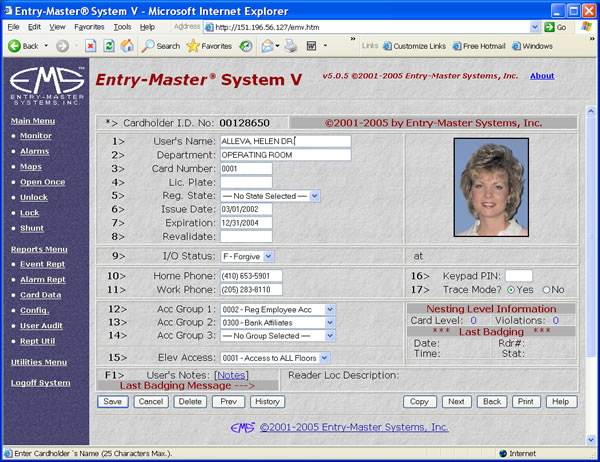The width and height of the screenshot is (600, 462).
Task: Open the File menu
Action: click(x=13, y=27)
